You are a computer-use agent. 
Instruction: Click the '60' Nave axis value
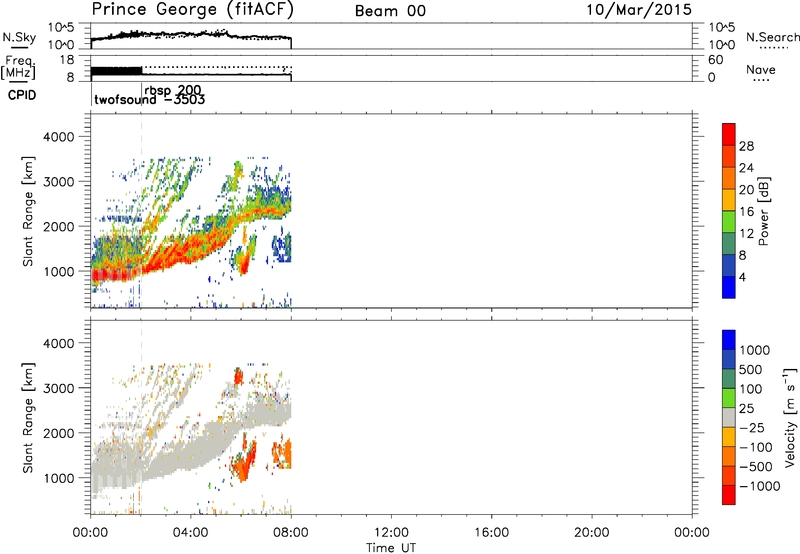coord(715,60)
